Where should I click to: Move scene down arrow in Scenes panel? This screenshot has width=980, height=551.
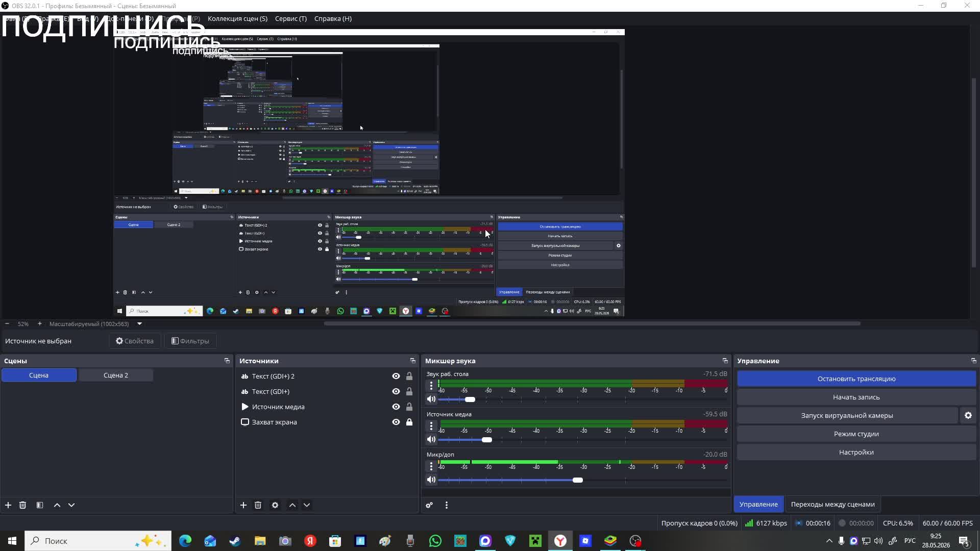click(71, 505)
